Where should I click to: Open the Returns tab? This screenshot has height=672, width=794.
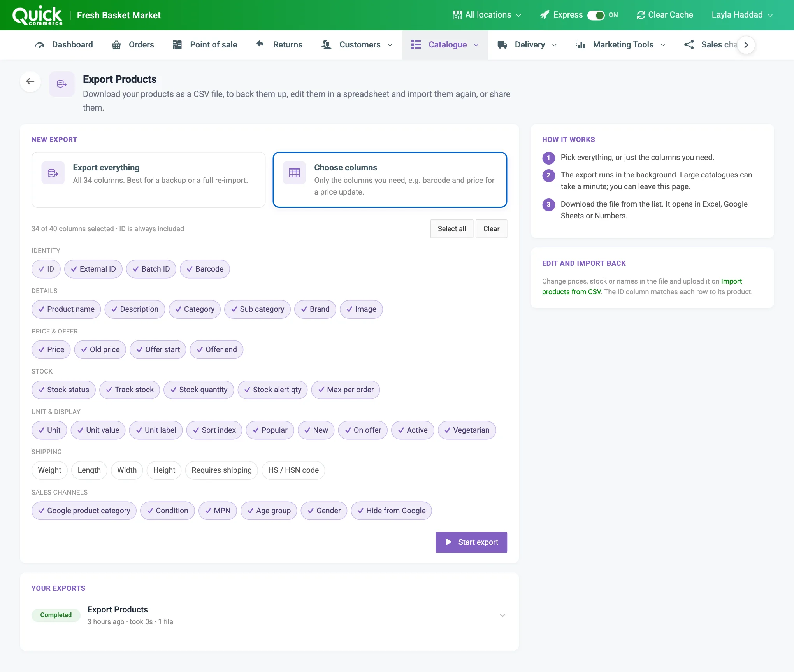tap(279, 45)
